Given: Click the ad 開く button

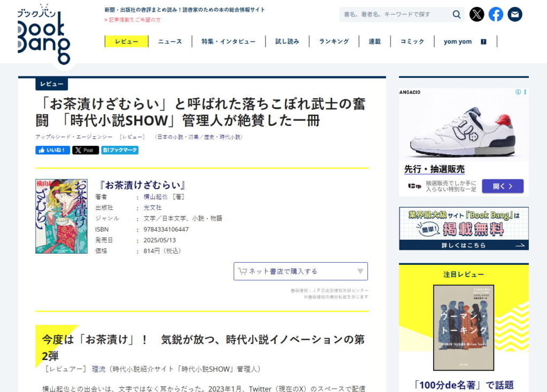Looking at the screenshot, I should (x=503, y=186).
